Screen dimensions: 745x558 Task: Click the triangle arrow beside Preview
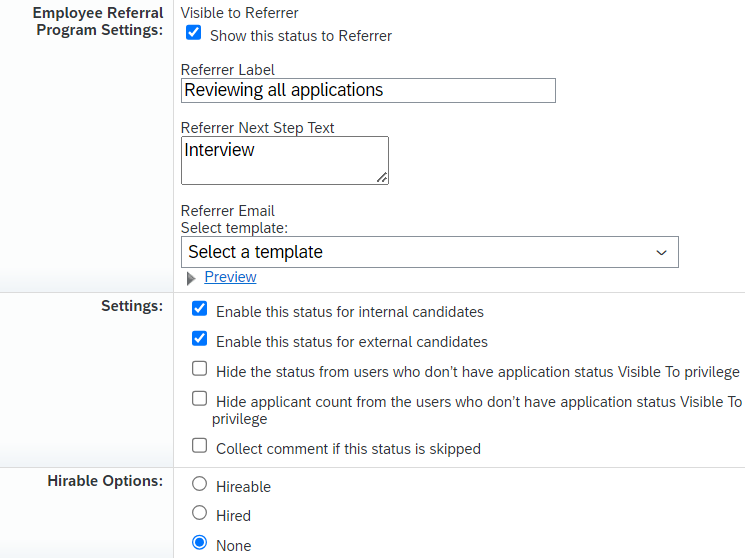[191, 278]
